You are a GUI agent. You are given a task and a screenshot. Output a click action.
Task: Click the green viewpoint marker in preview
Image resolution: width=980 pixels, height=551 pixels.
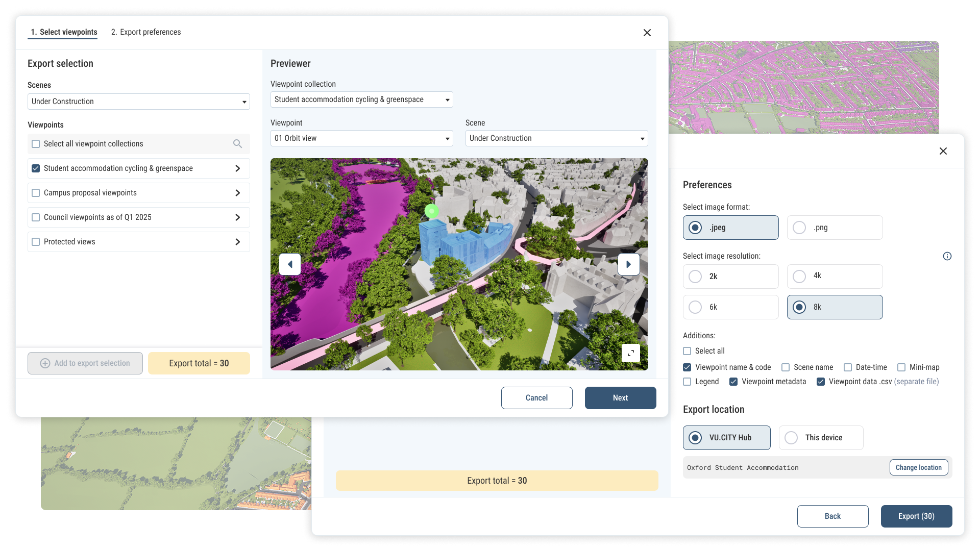pos(432,210)
